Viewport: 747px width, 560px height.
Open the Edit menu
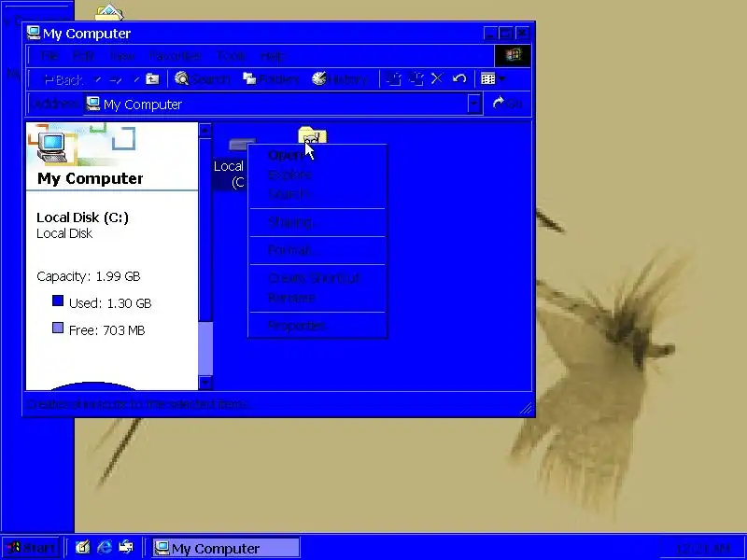83,56
